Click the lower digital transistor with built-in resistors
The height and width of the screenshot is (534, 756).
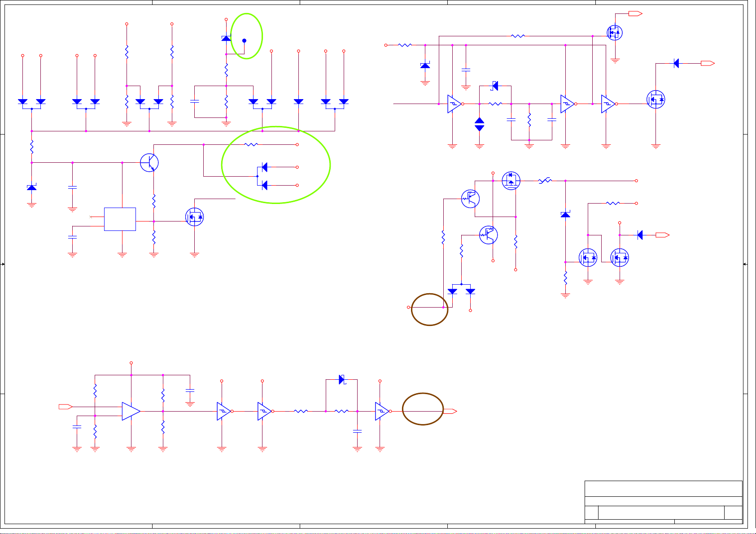pyautogui.click(x=489, y=235)
